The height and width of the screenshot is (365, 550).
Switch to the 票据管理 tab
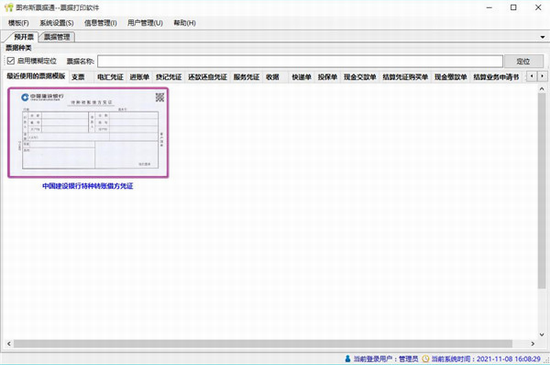pos(57,37)
